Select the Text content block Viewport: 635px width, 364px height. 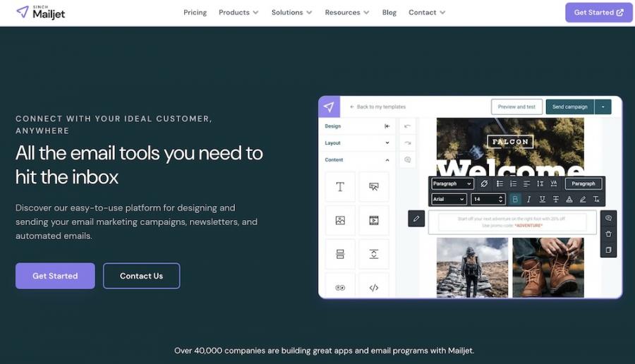click(x=340, y=187)
